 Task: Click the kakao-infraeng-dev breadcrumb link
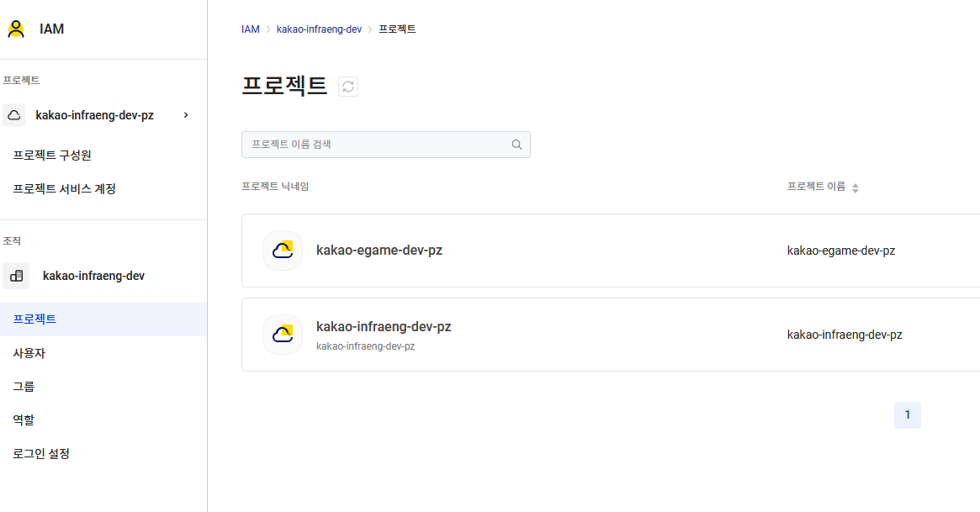(320, 29)
